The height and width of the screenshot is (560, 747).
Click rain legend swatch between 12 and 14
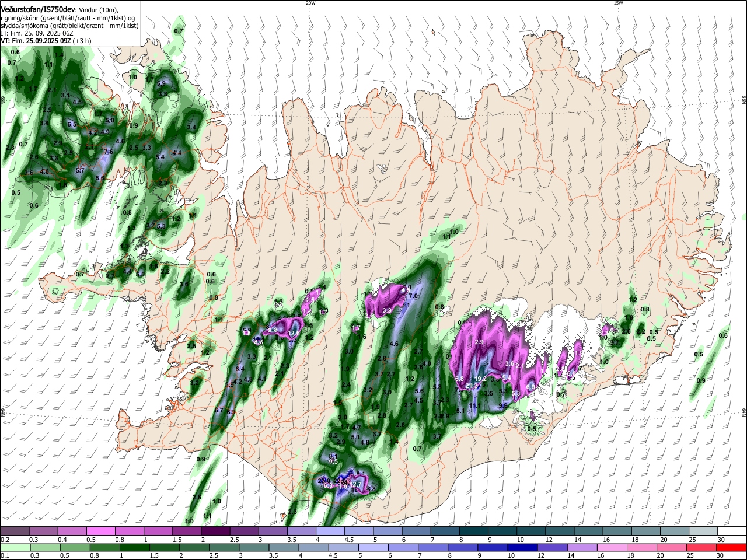[551, 547]
